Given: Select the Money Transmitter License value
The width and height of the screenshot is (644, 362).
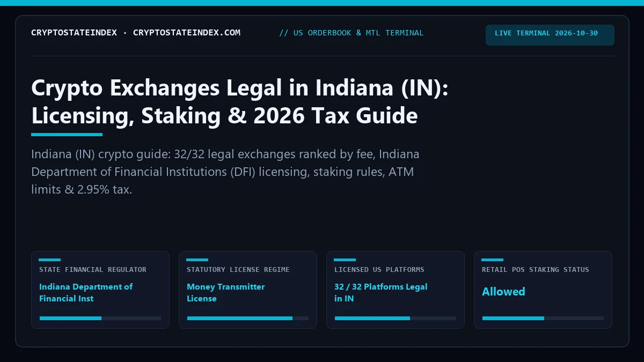Looking at the screenshot, I should [226, 292].
